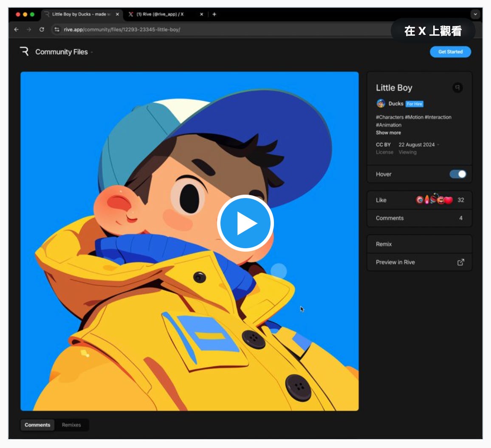Image resolution: width=491 pixels, height=448 pixels.
Task: Open the #Animation hashtag
Action: click(389, 125)
